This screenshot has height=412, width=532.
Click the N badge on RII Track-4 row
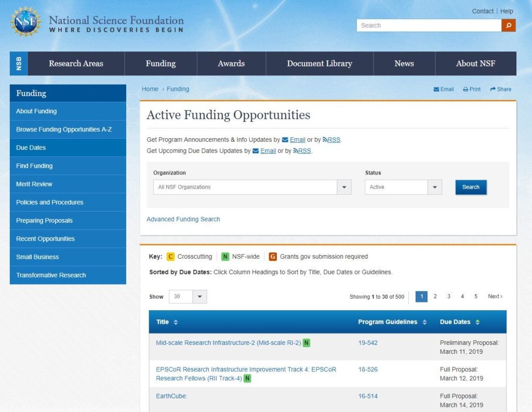pos(247,378)
